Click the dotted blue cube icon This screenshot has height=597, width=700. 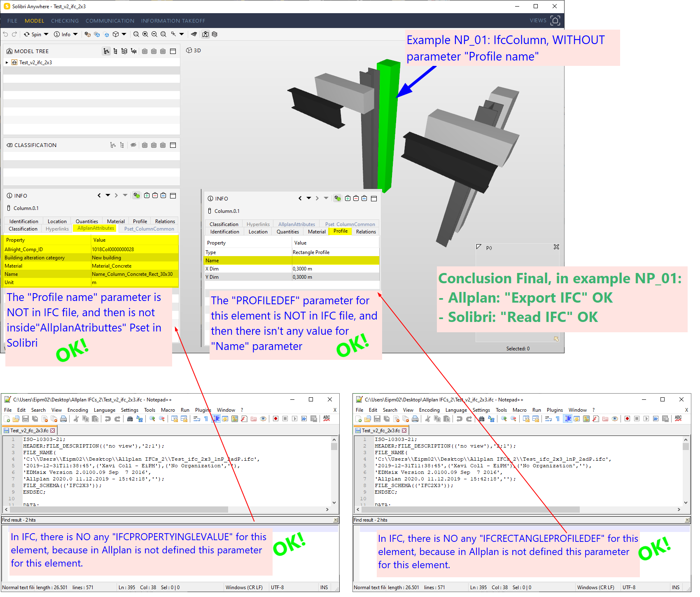(106, 34)
